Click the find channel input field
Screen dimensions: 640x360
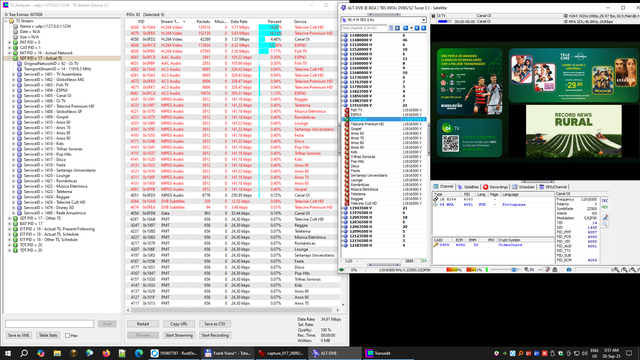364,28
